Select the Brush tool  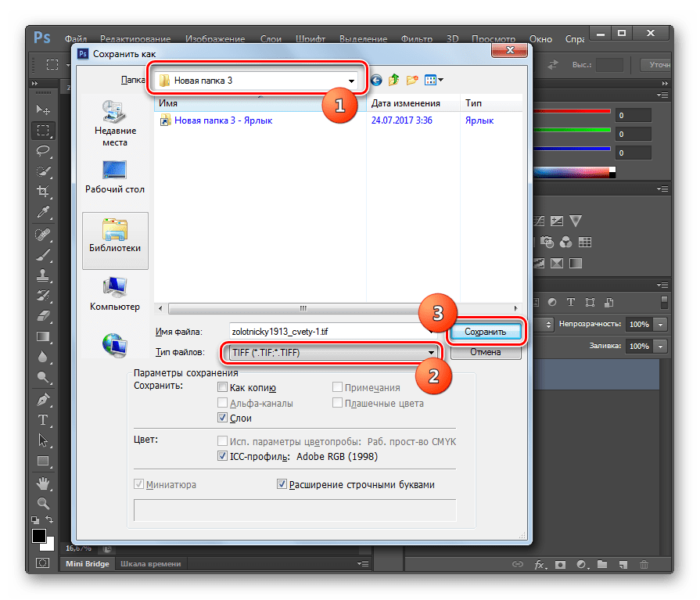coord(43,254)
